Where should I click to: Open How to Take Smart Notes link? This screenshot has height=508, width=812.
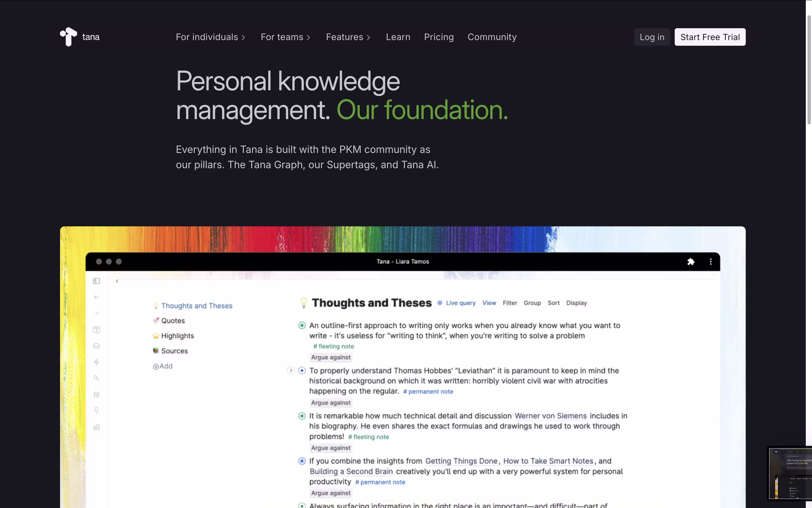pos(548,461)
